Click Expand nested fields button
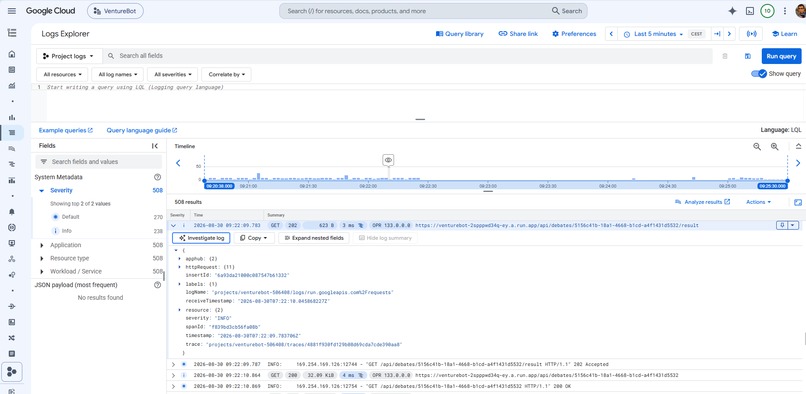The width and height of the screenshot is (806, 394). click(314, 238)
